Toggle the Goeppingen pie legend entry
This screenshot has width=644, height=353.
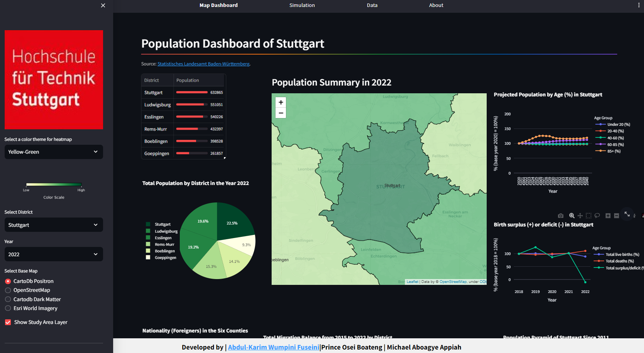click(161, 258)
